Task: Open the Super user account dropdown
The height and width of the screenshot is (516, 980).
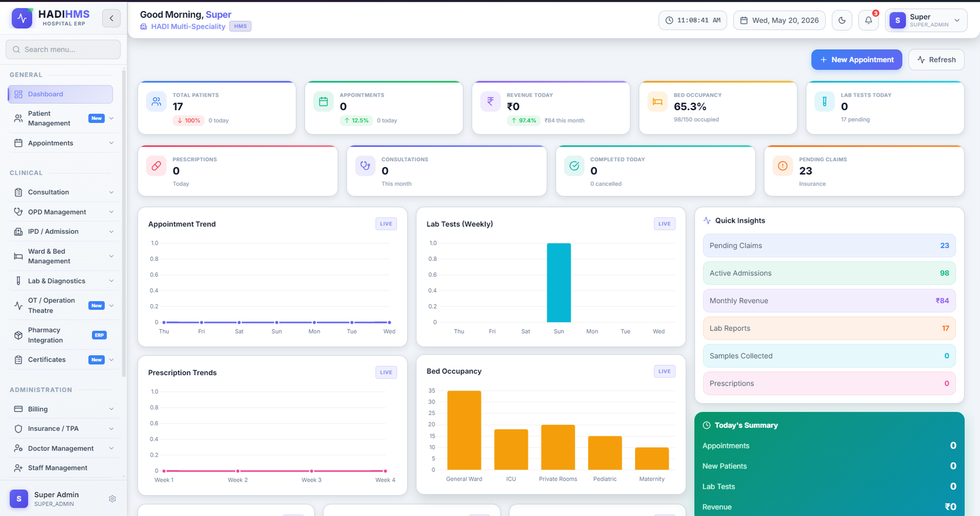Action: (926, 20)
